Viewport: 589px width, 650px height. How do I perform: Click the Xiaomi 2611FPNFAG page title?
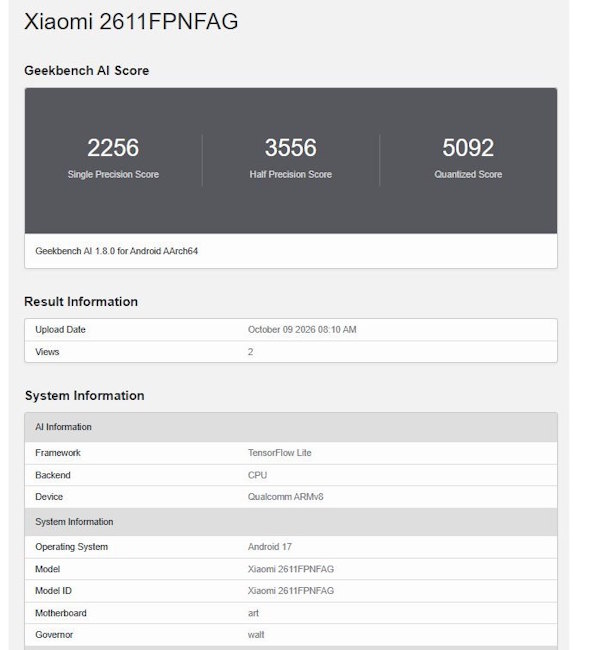click(x=131, y=22)
